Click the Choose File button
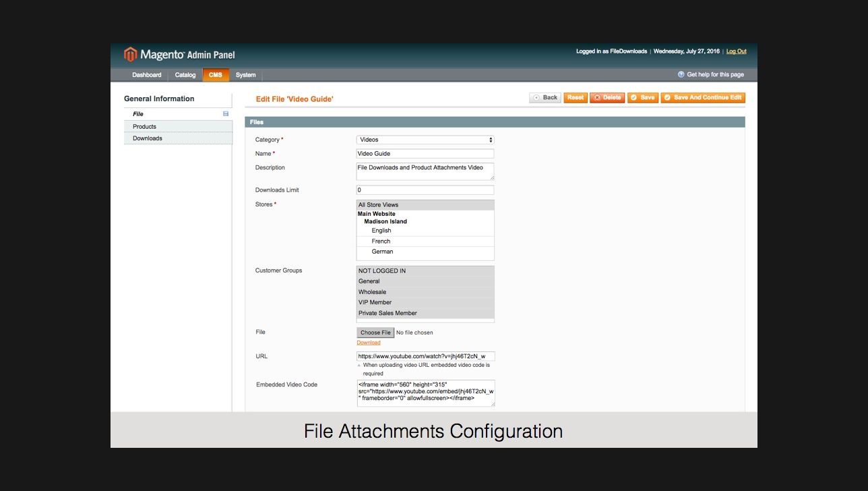Image resolution: width=868 pixels, height=491 pixels. [x=375, y=333]
